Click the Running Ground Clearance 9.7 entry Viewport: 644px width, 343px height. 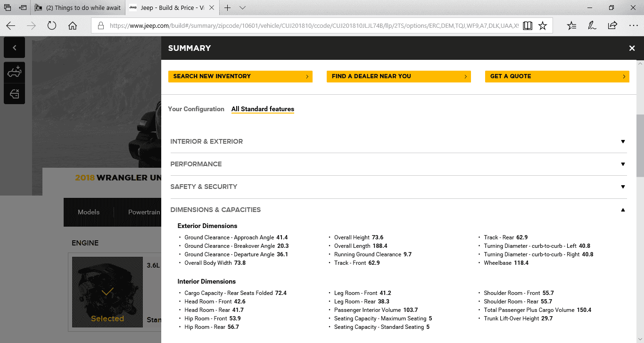pos(373,254)
